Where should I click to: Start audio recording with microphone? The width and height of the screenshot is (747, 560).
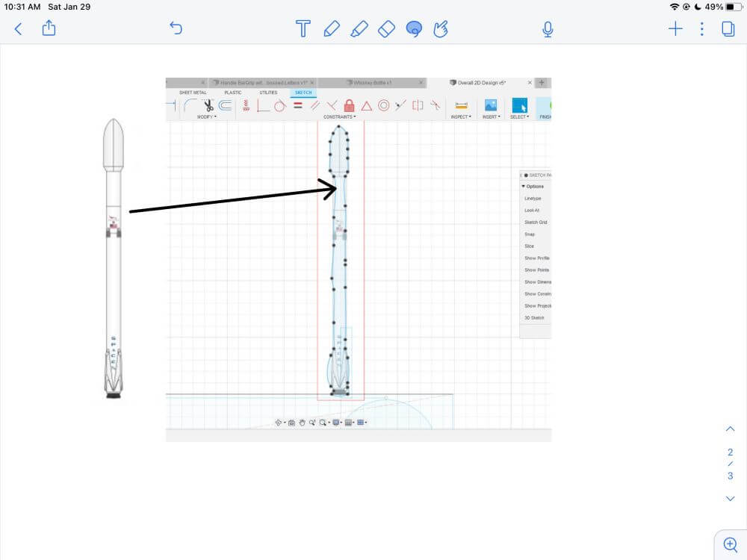tap(548, 29)
